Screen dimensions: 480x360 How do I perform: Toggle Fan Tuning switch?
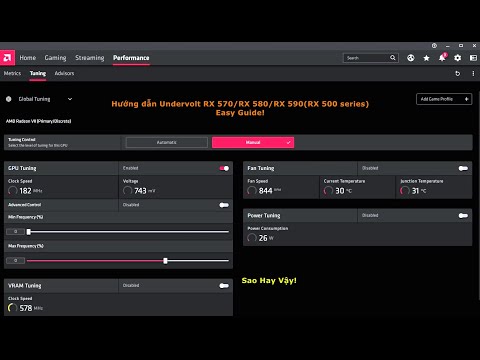pos(463,168)
